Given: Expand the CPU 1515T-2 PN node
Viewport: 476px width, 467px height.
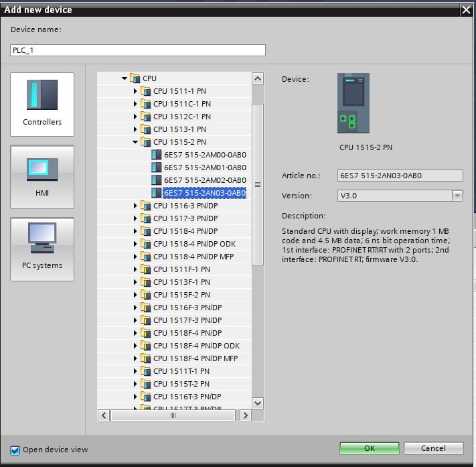Looking at the screenshot, I should tap(135, 385).
